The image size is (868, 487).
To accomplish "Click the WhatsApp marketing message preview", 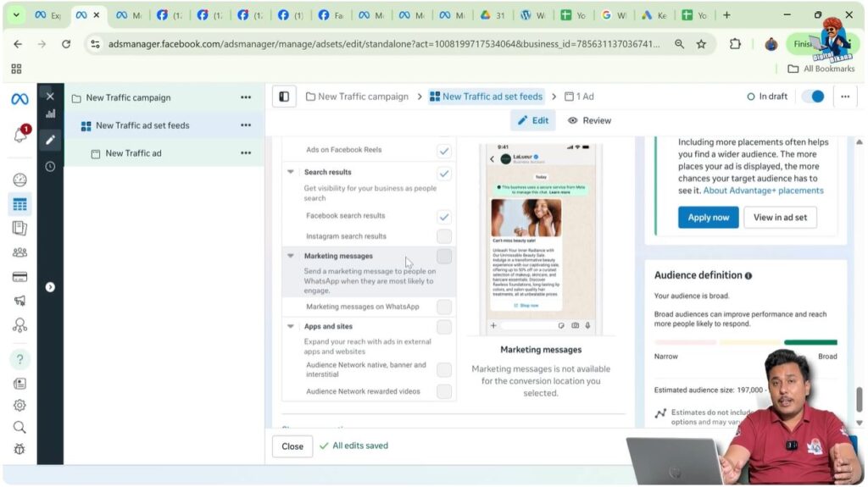I will pos(541,239).
